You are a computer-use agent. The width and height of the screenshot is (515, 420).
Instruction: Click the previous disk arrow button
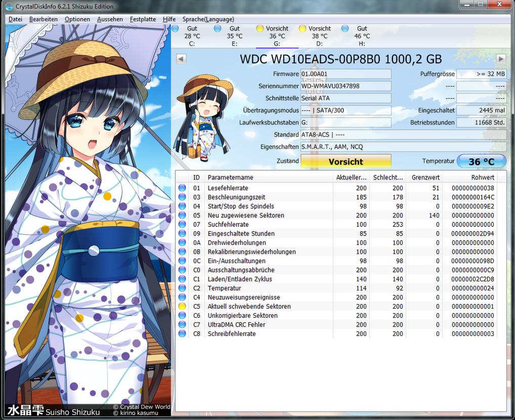coord(181,59)
